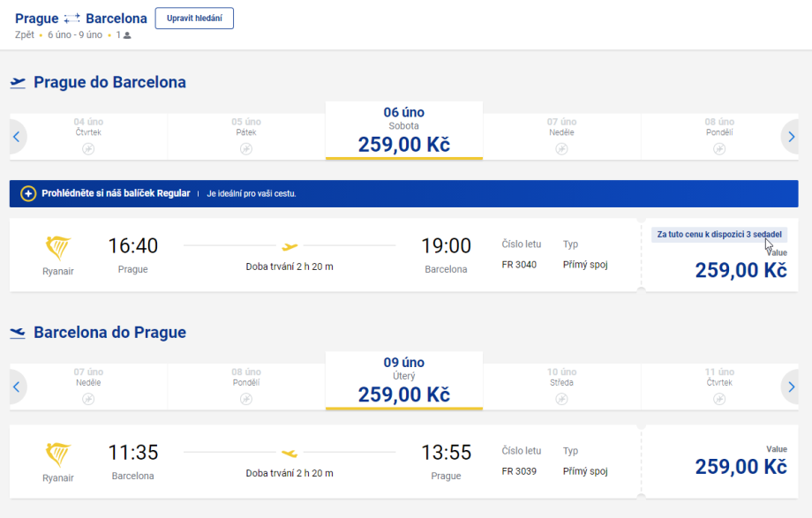Click the Ryanair logo on the 11:35 flight
812x518 pixels.
pyautogui.click(x=58, y=454)
